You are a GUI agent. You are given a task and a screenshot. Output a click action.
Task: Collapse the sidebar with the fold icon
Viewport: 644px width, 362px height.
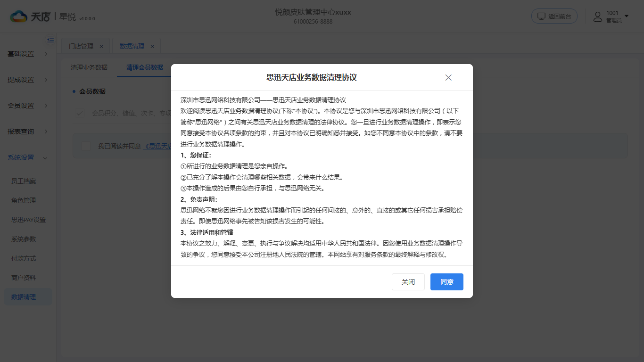coord(50,40)
